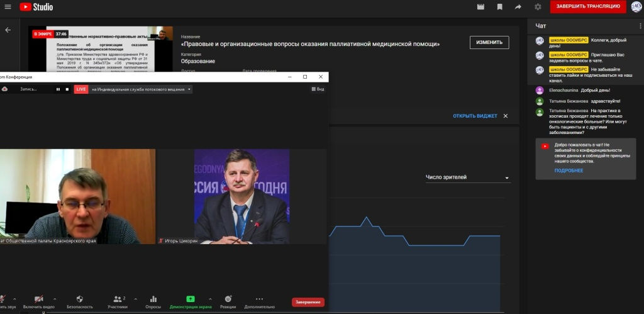
Task: Open stream settings gear icon
Action: click(x=538, y=7)
